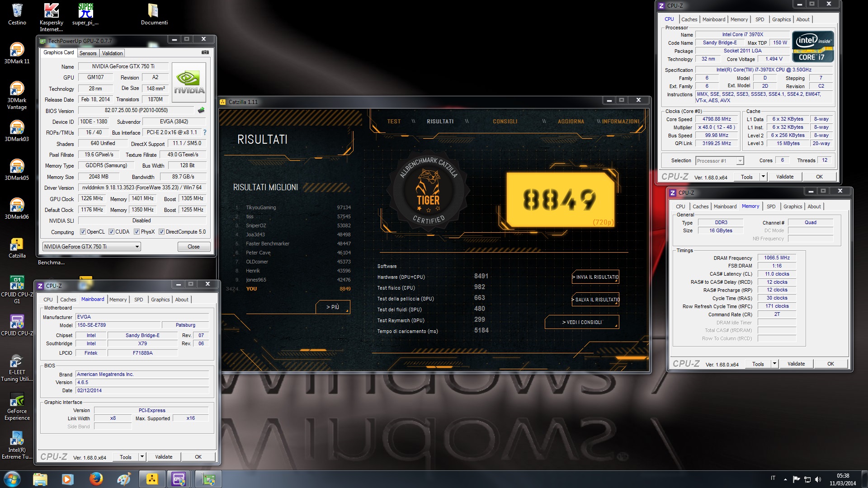The image size is (868, 488).
Task: Open Firefox from the taskbar
Action: (96, 479)
